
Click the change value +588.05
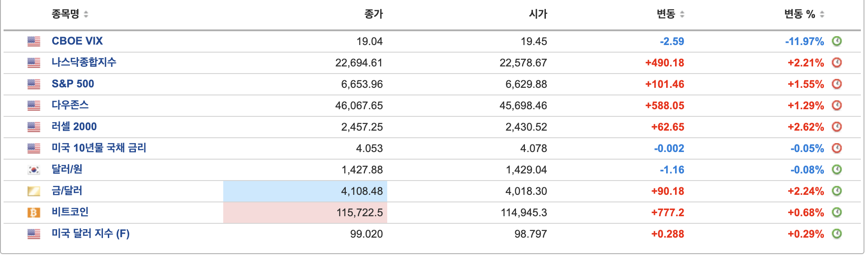click(665, 106)
